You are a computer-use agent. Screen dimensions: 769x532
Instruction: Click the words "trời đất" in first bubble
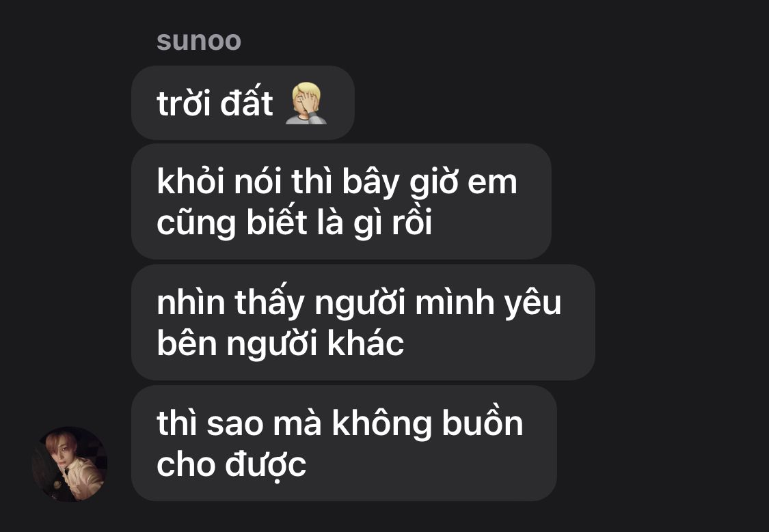[x=215, y=103]
